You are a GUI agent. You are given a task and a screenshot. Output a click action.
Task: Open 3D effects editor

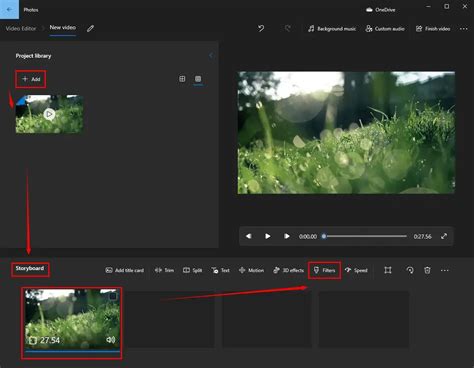[x=288, y=270]
